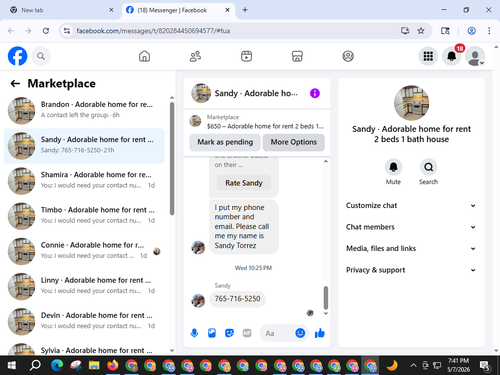
Task: Select Sandy - Adorable home conversation in list
Action: (x=84, y=145)
